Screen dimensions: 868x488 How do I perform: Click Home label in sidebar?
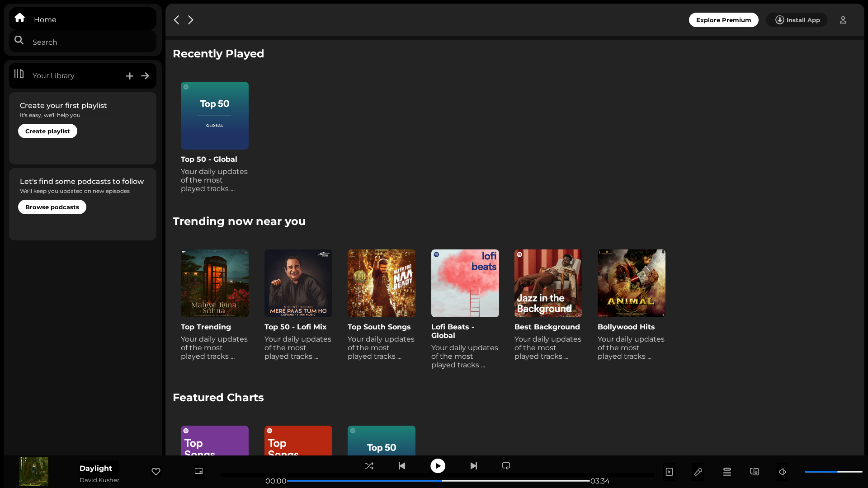(x=45, y=19)
